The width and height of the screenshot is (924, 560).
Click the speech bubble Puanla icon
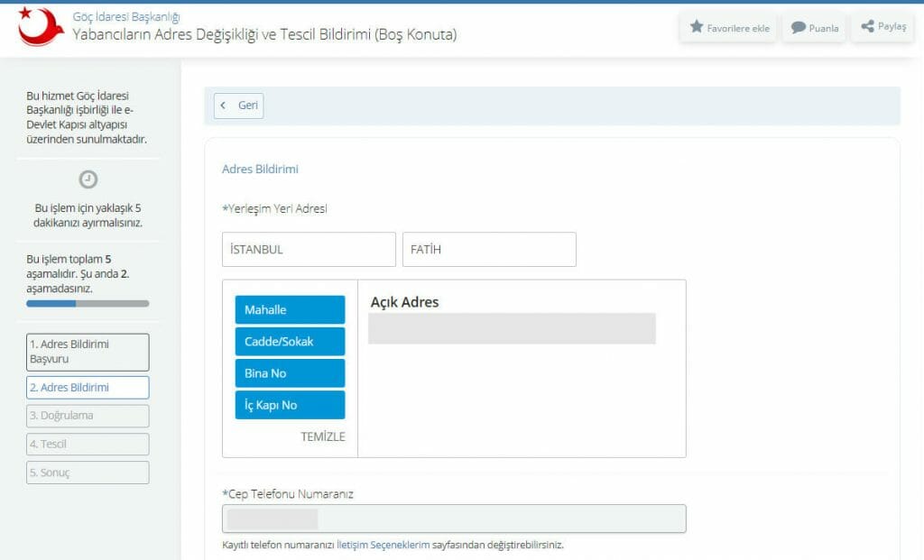pos(799,27)
